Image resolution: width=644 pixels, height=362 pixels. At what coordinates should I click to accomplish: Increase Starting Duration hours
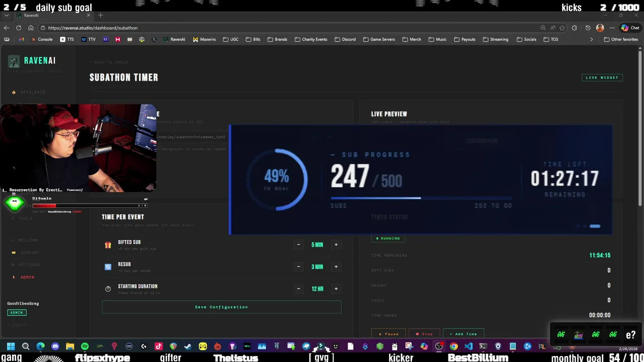pos(336,289)
